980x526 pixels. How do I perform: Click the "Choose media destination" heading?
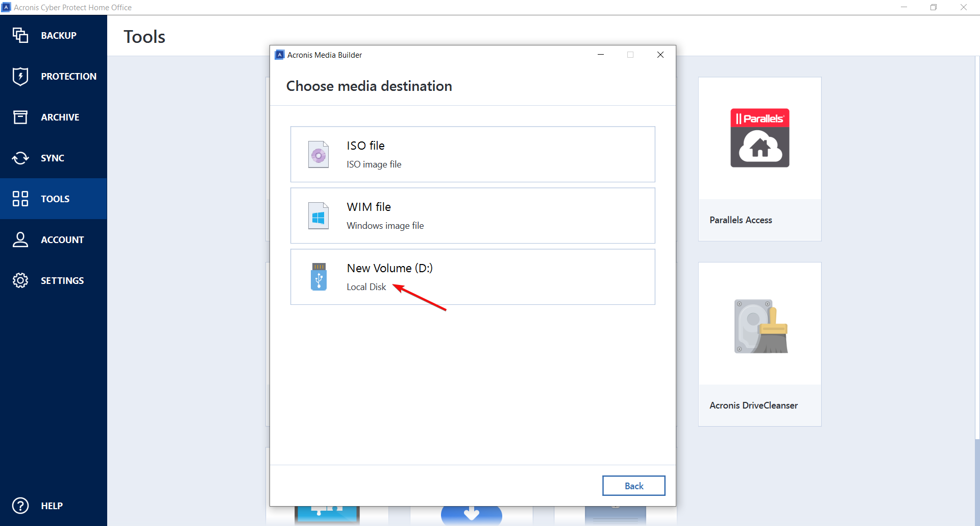point(369,86)
